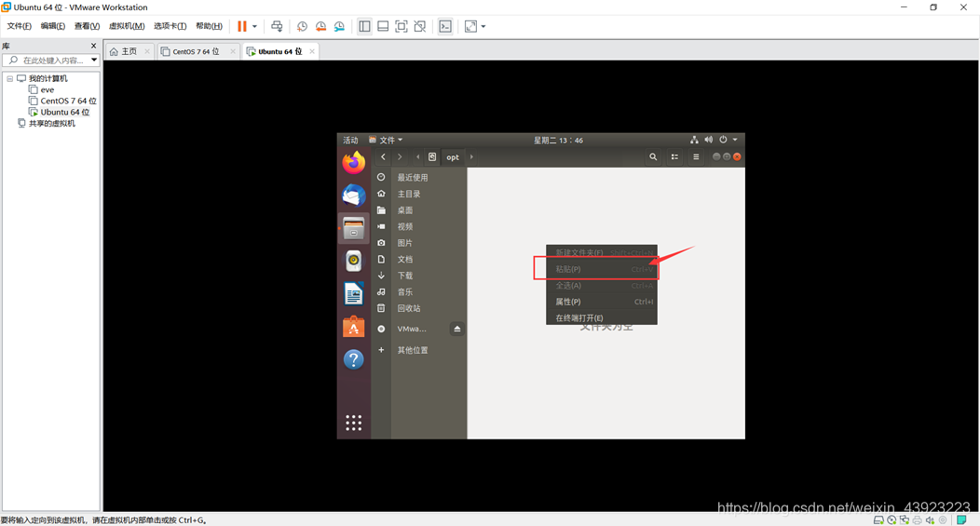Collapse the 我的计算机 tree node
Image resolution: width=980 pixels, height=526 pixels.
[10, 79]
